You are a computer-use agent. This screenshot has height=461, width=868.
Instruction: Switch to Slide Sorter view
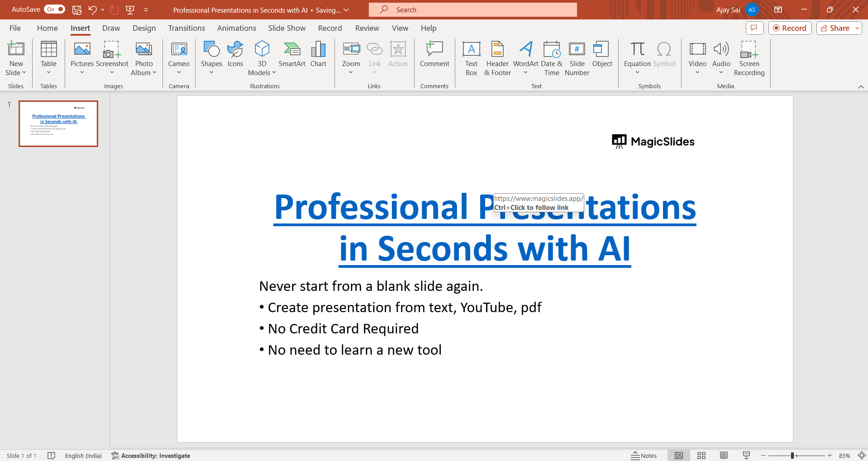pyautogui.click(x=701, y=456)
